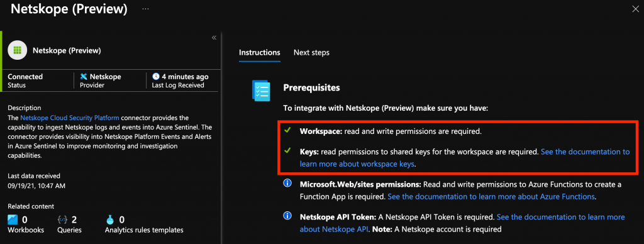Switch to the Next steps tab
The image size is (644, 244).
coord(311,53)
